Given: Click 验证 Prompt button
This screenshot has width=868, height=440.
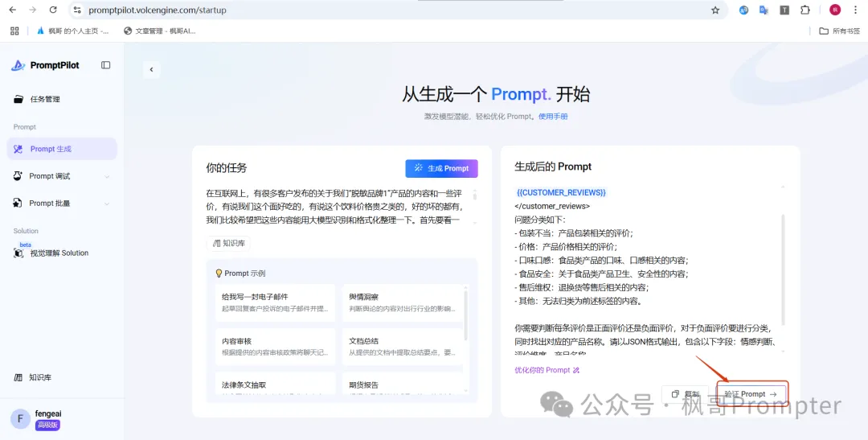Looking at the screenshot, I should (751, 394).
